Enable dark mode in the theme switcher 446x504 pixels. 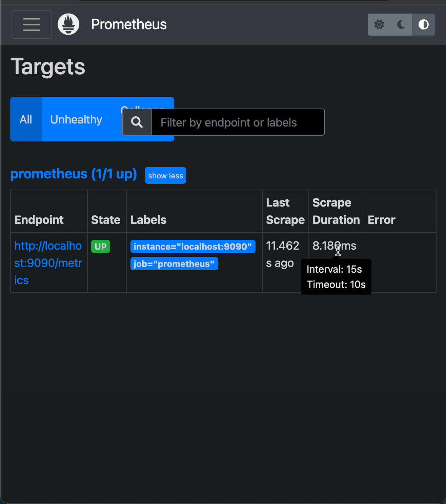click(x=401, y=24)
